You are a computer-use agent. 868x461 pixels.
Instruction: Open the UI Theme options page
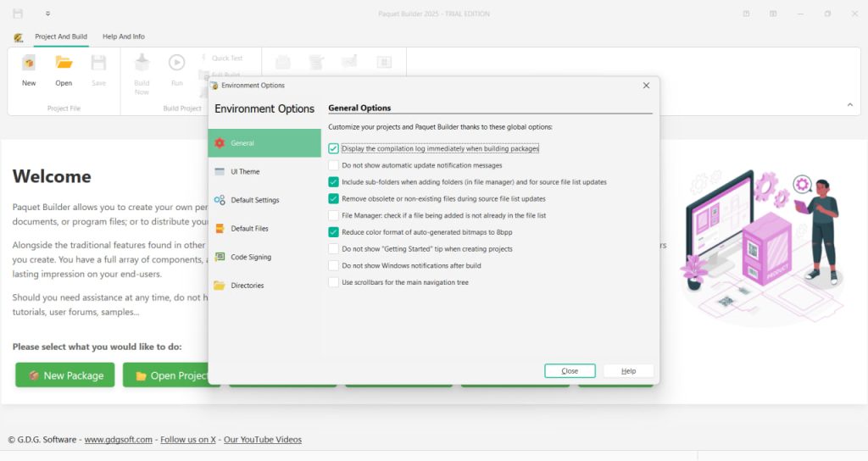pyautogui.click(x=264, y=171)
